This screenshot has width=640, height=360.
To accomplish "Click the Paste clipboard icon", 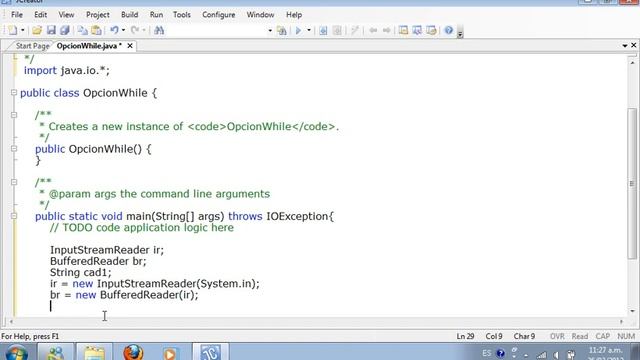I will pos(96,30).
